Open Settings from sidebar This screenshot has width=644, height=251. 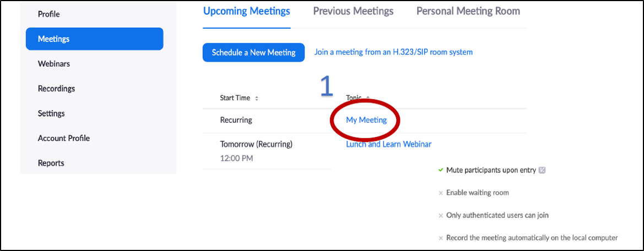click(x=51, y=113)
